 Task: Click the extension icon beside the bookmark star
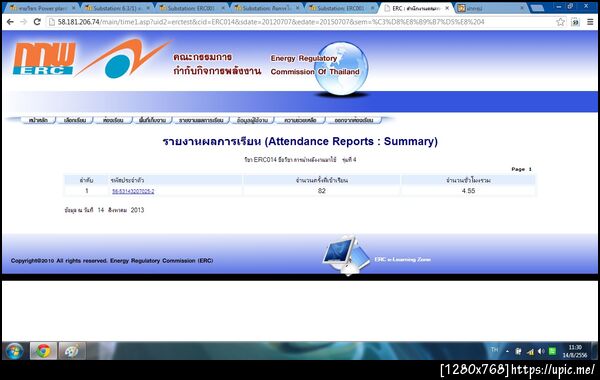click(575, 22)
